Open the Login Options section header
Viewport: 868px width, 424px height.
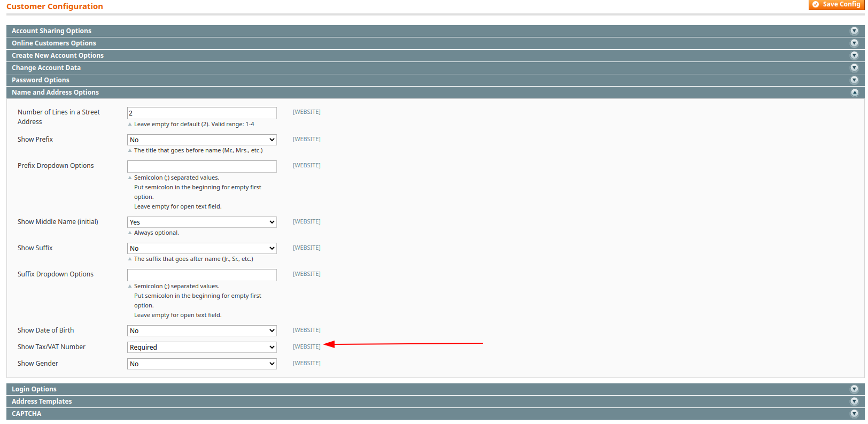tap(435, 389)
